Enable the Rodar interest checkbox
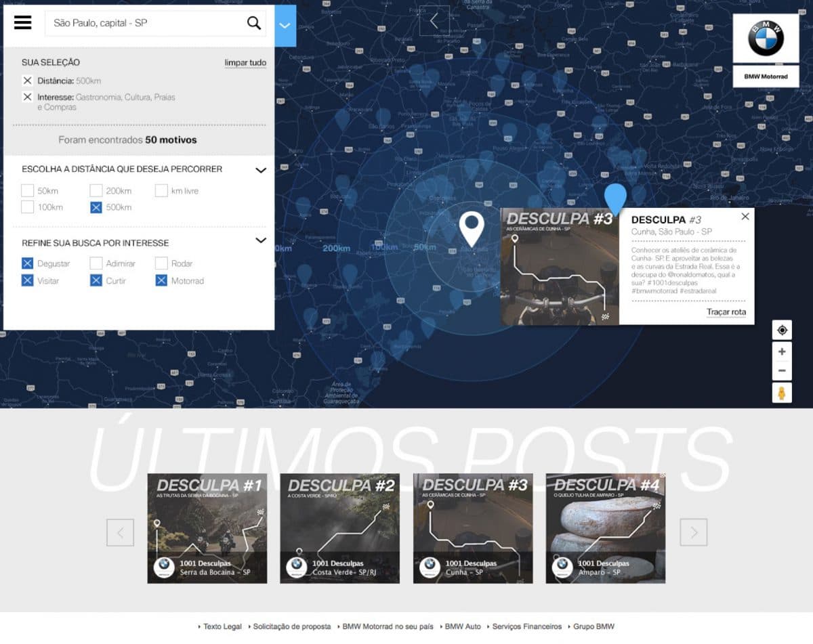Image resolution: width=813 pixels, height=644 pixels. (x=161, y=263)
